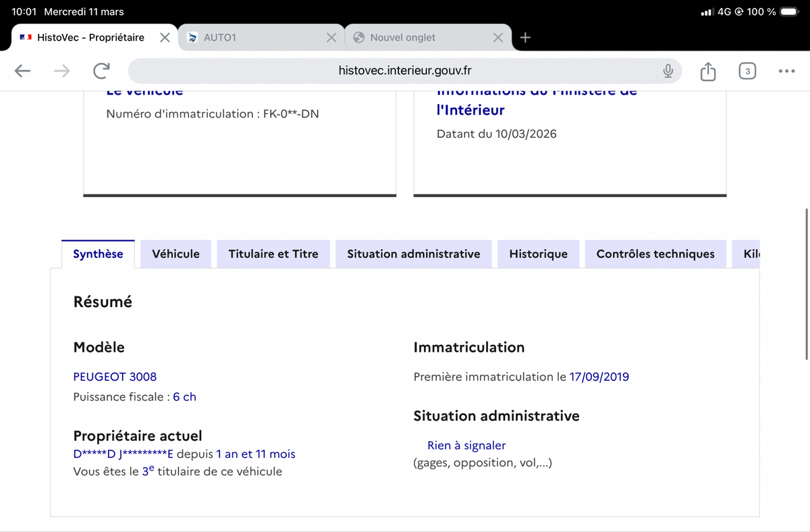
Task: Open the Titulaire et Titre tab
Action: (x=273, y=254)
